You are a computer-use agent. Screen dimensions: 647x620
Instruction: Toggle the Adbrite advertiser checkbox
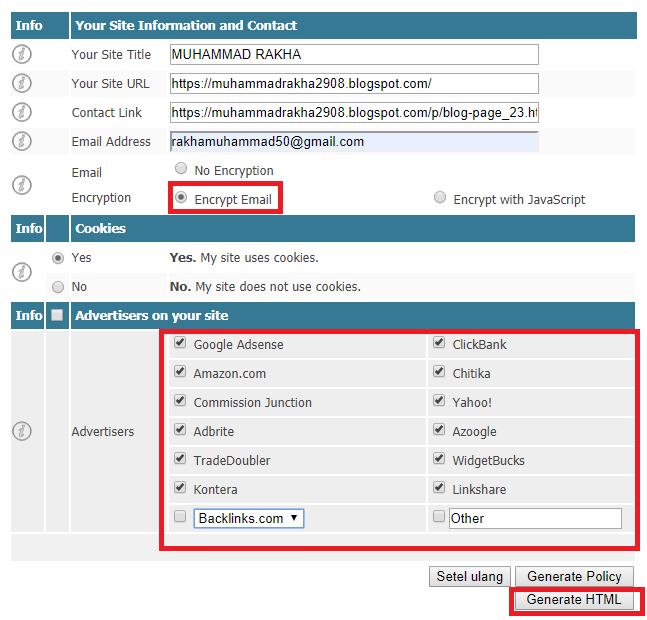(x=180, y=429)
